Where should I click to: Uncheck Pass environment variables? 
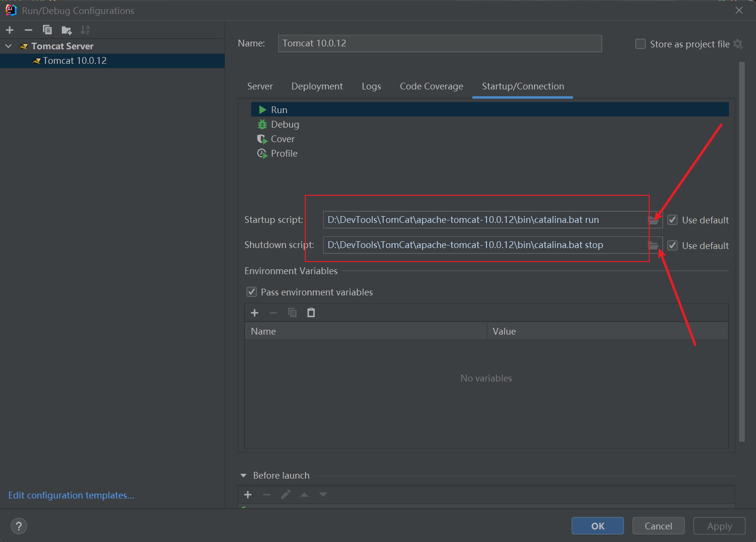tap(252, 292)
